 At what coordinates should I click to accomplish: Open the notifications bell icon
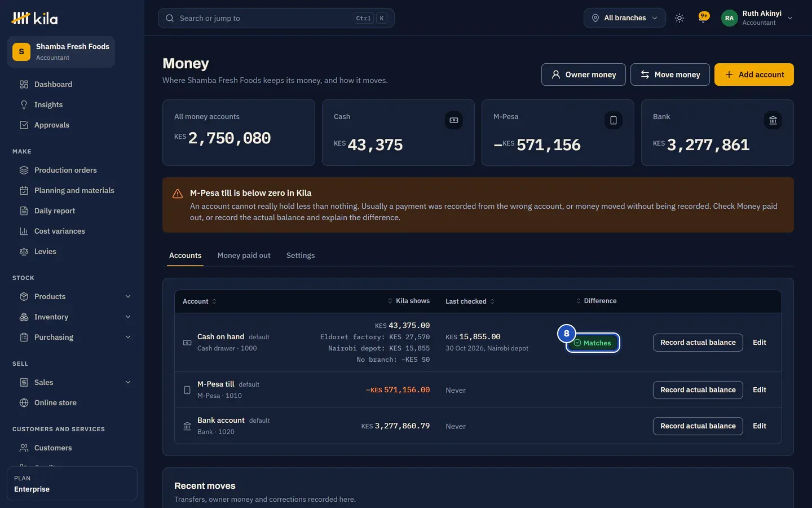pos(703,18)
